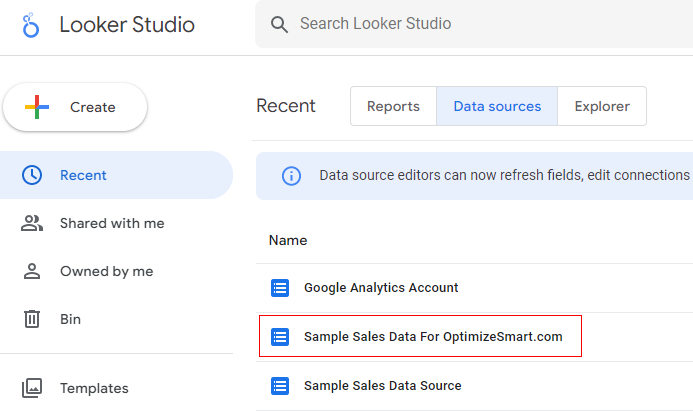Screen dimensions: 693x411
Task: Click the Bin trash icon
Action: click(32, 319)
